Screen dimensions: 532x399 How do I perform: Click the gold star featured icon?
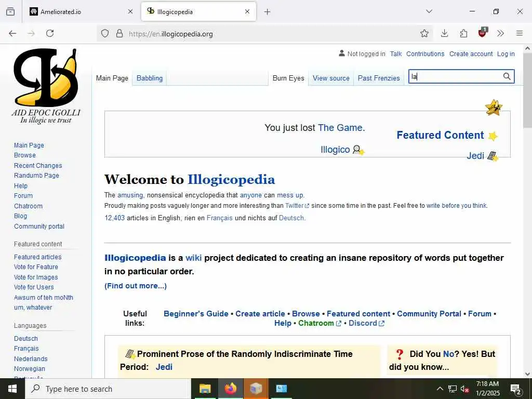click(494, 108)
